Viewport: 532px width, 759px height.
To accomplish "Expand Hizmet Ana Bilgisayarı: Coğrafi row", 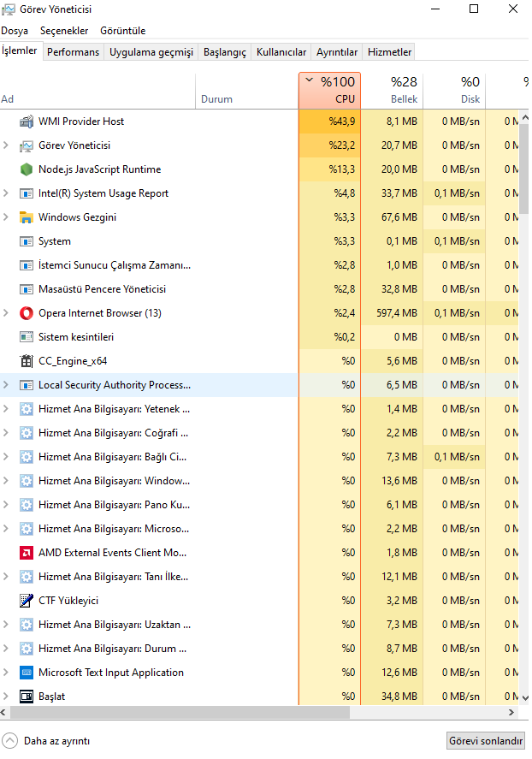I will (6, 433).
